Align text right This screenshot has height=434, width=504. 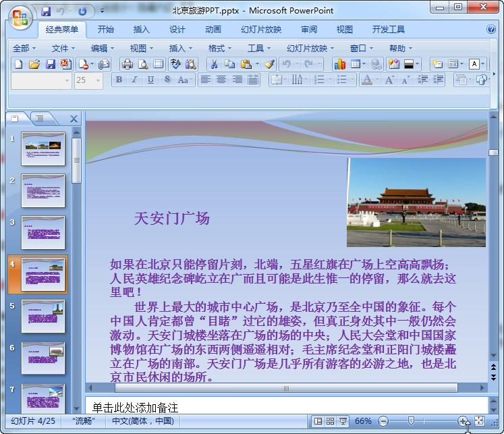pos(237,80)
